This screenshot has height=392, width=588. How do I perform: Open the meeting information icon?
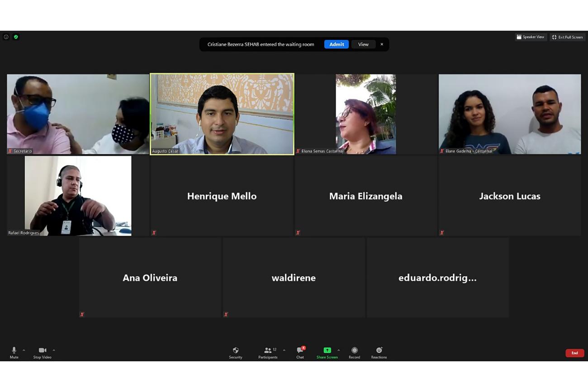click(6, 37)
